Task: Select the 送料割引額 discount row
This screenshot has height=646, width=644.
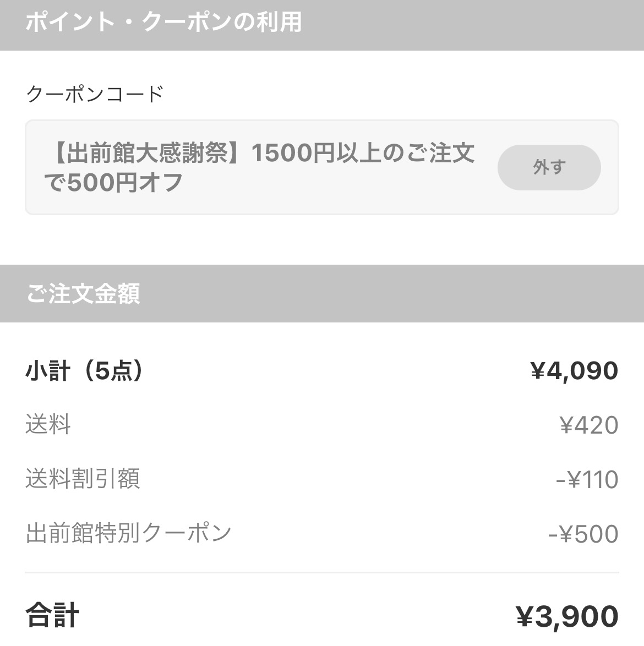Action: [322, 479]
